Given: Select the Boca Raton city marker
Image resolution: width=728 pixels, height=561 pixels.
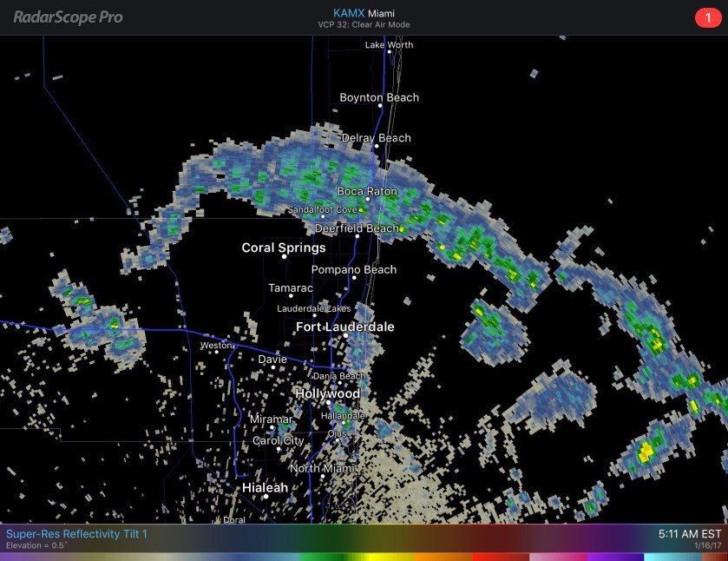Looking at the screenshot, I should pos(367,200).
